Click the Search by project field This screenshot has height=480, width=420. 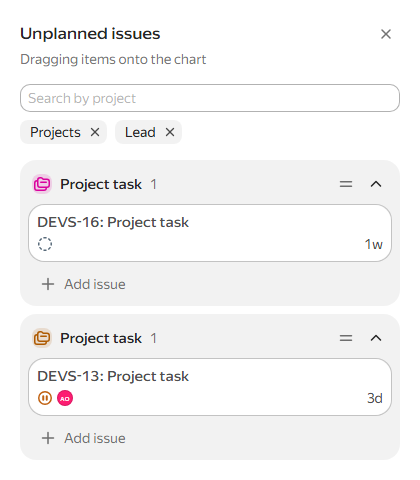click(210, 98)
